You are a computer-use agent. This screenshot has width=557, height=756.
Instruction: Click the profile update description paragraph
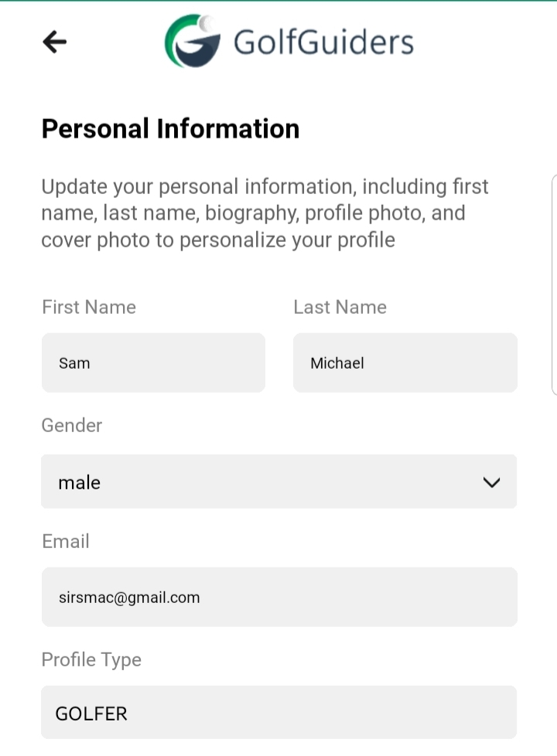[265, 213]
